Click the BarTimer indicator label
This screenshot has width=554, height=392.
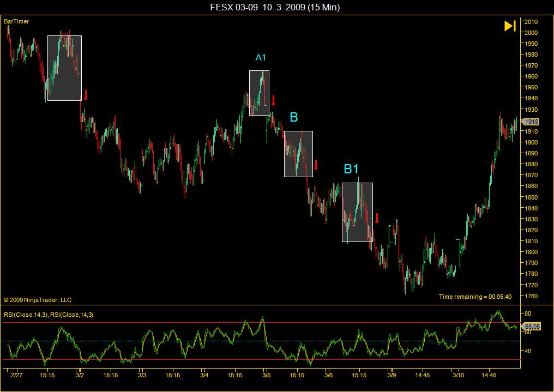[x=16, y=22]
